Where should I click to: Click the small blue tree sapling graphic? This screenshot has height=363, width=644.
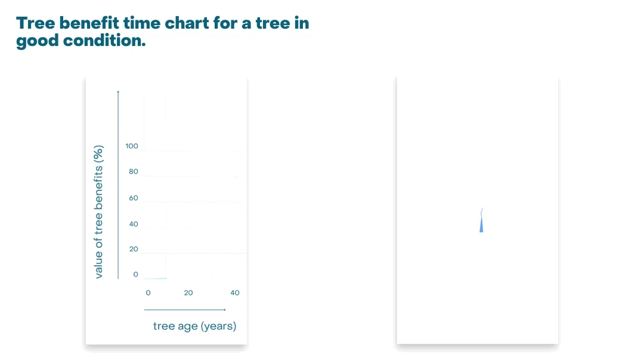point(481,220)
